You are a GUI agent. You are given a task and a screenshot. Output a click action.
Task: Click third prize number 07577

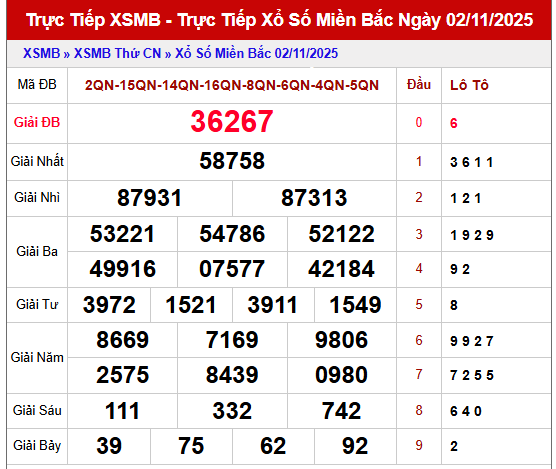(x=232, y=269)
